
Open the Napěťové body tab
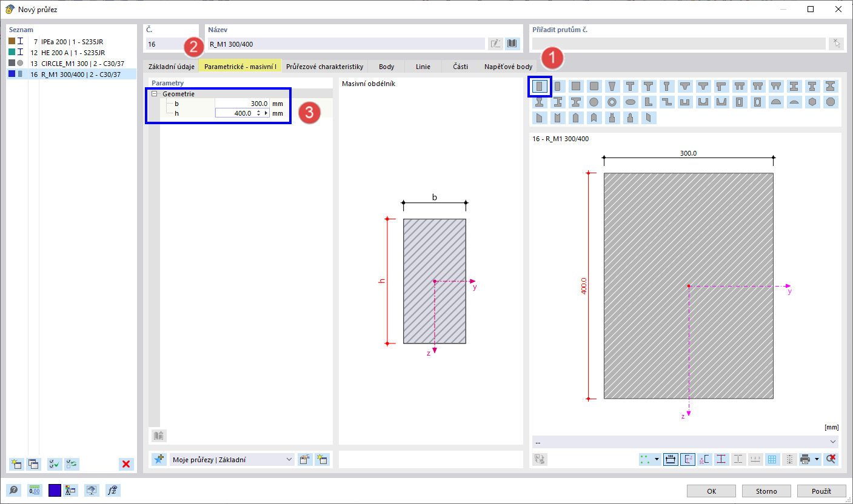point(508,67)
